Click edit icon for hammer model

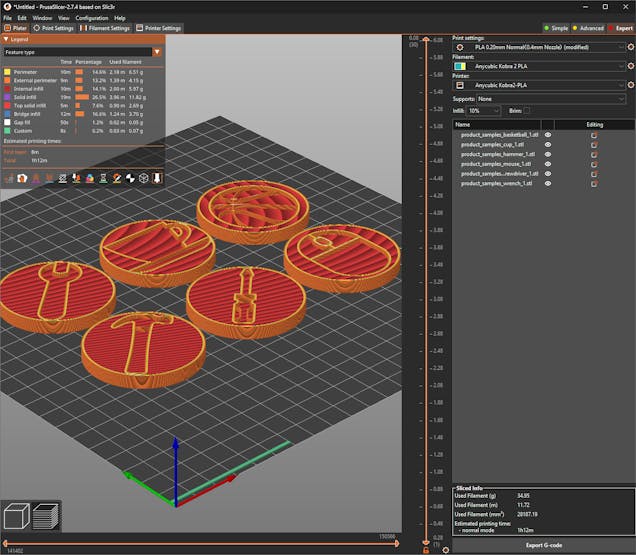coord(594,155)
